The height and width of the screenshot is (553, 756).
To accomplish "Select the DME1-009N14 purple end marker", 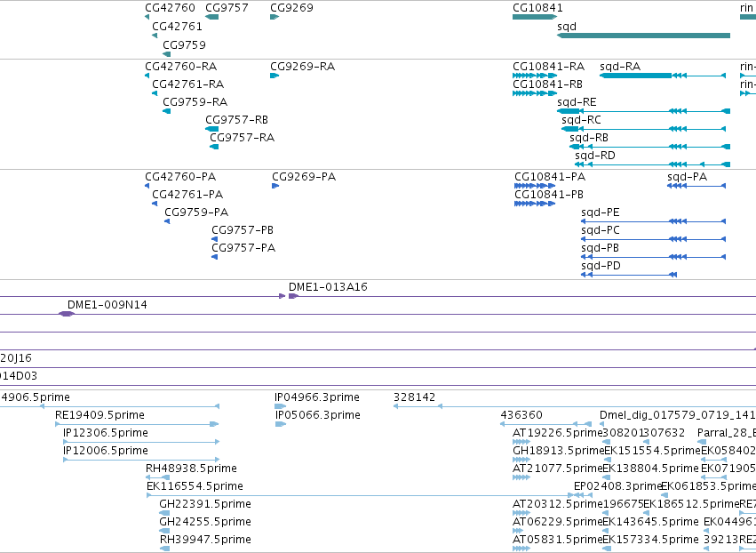I will point(67,314).
